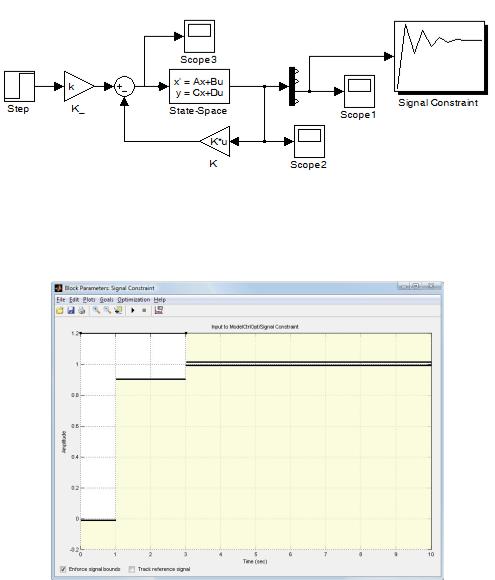Open the File menu
This screenshot has width=495, height=580.
61,300
